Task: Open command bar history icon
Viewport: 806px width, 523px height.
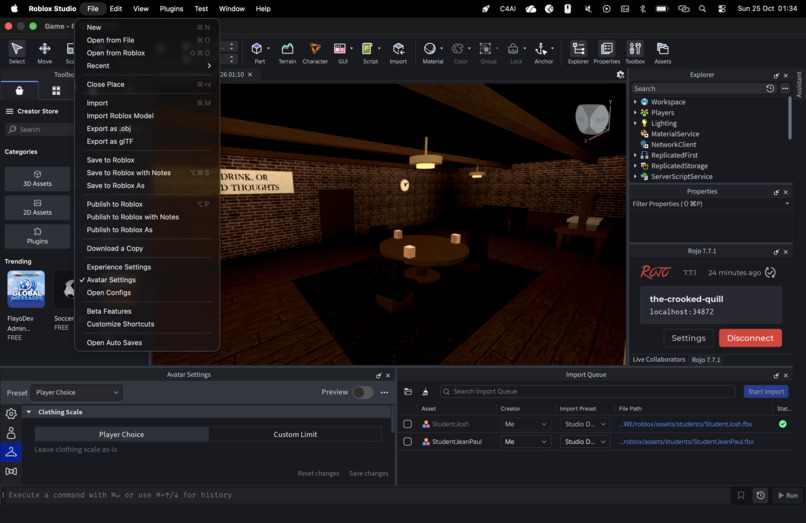Action: [760, 495]
